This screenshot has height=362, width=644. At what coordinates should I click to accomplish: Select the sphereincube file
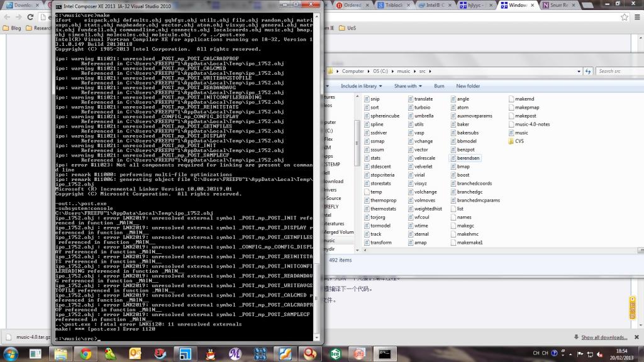[x=382, y=116]
